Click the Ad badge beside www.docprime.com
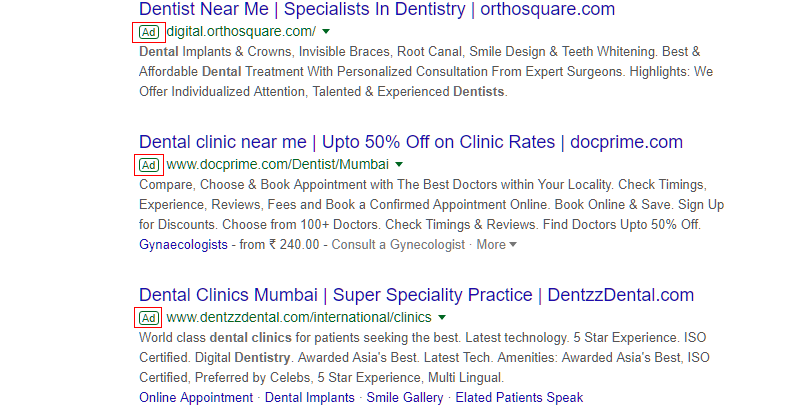Image resolution: width=812 pixels, height=406 pixels. tap(148, 164)
